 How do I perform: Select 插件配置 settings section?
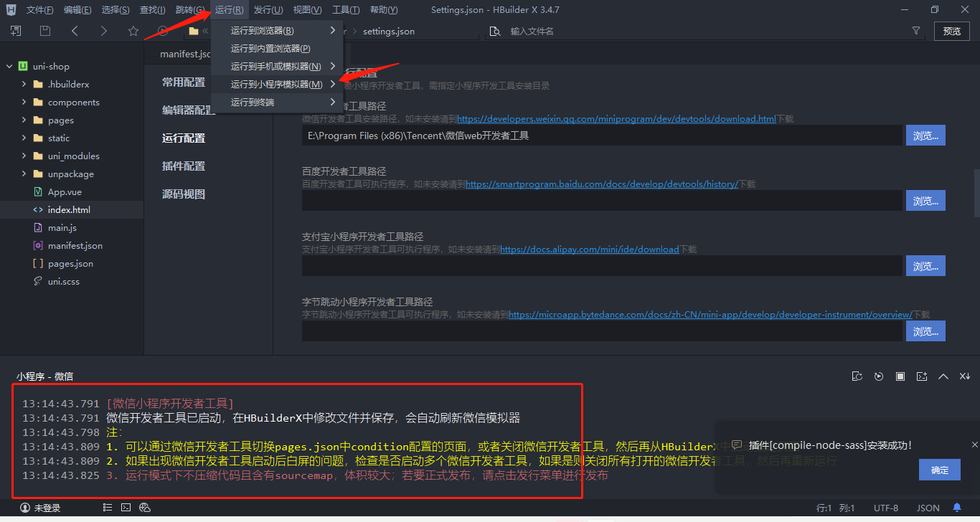[x=184, y=166]
